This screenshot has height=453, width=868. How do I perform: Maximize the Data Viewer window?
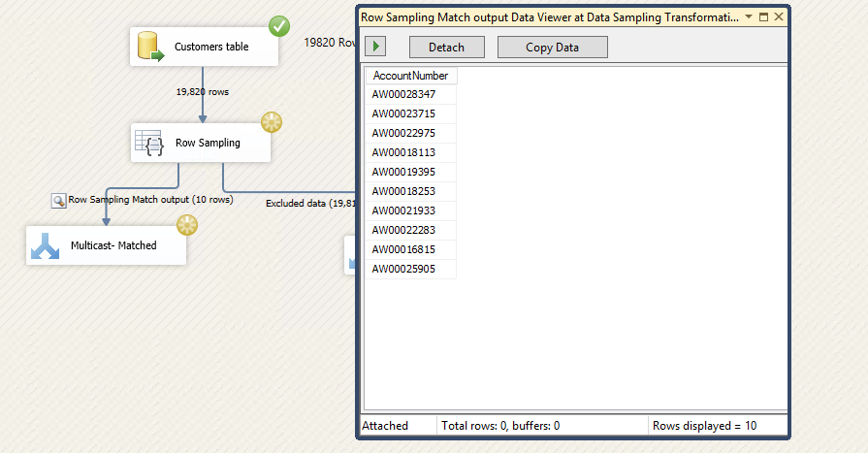(763, 16)
